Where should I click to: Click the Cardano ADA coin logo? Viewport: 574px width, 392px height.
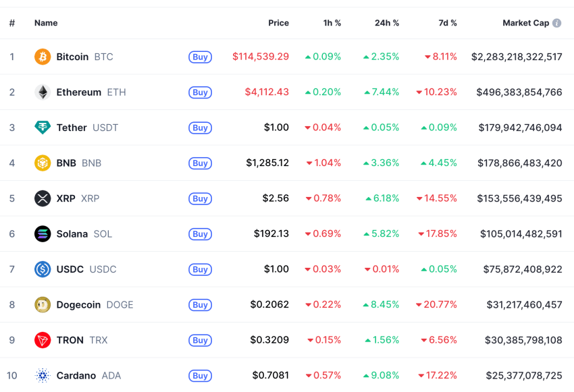click(43, 375)
